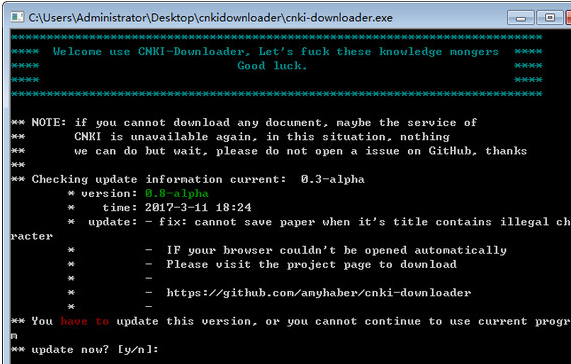571x364 pixels.
Task: Click the 'we can do but wait' line
Action: (x=300, y=151)
